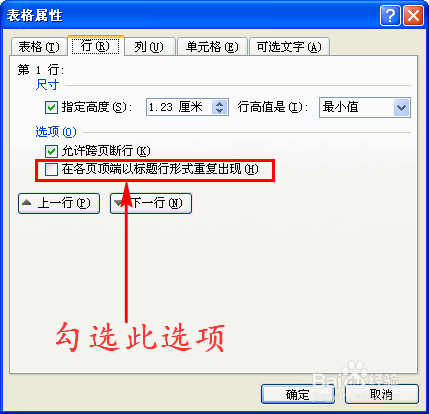
Task: Enable 在各页顶端以标题行形式重复出现 checkbox
Action: click(51, 169)
